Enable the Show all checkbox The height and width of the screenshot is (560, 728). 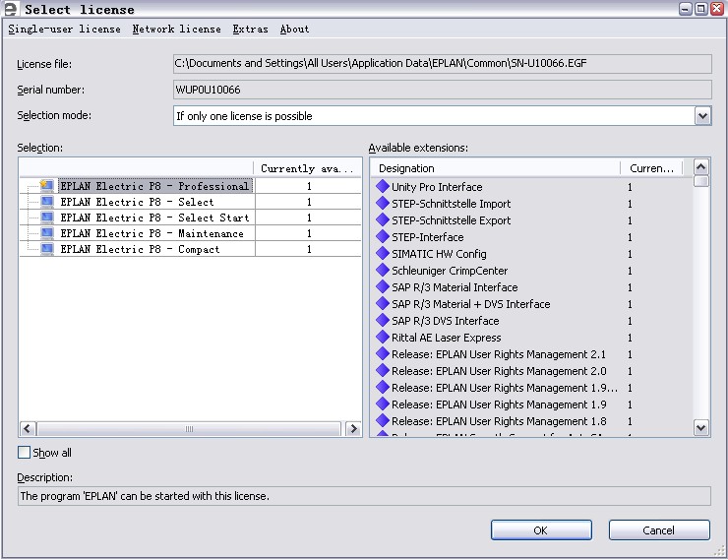click(x=25, y=453)
